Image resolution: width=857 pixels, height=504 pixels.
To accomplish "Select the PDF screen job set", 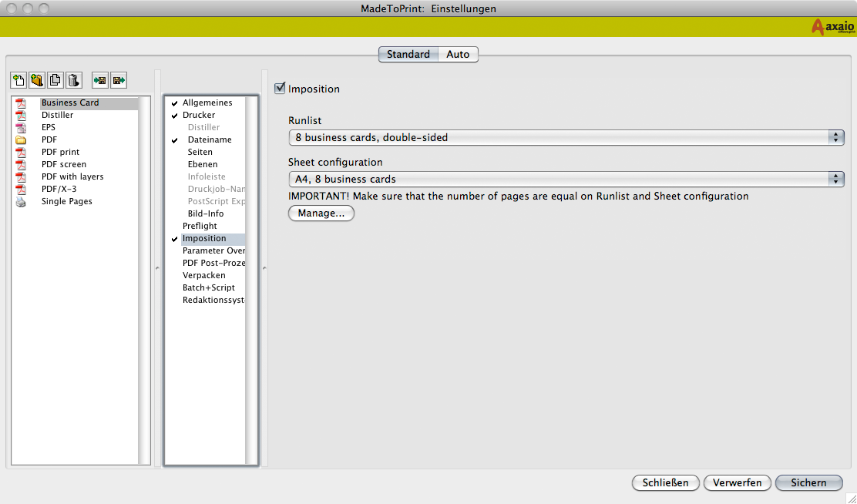I will [x=64, y=165].
